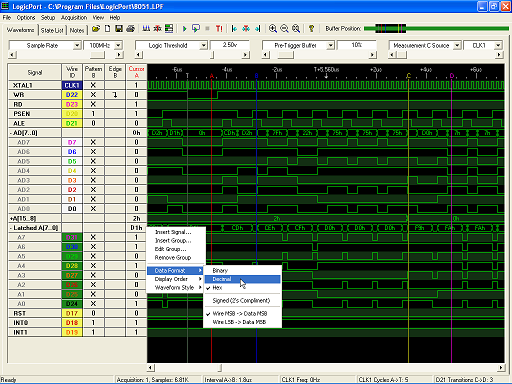Click the Sample Rate slider thumb

97,55
